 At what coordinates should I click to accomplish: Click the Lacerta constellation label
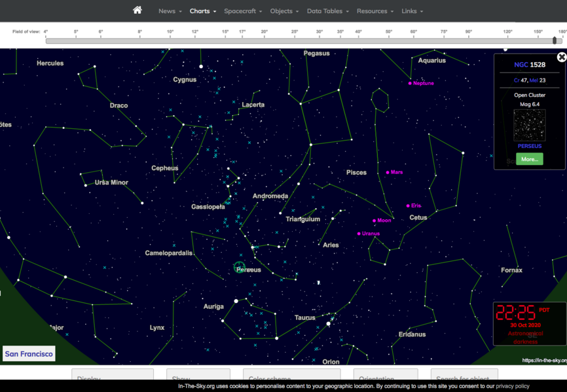(253, 105)
